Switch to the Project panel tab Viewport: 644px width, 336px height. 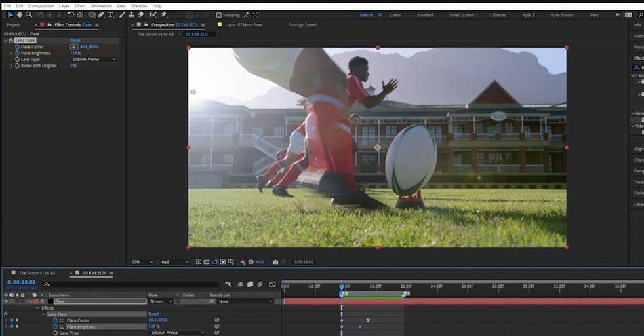tap(13, 25)
